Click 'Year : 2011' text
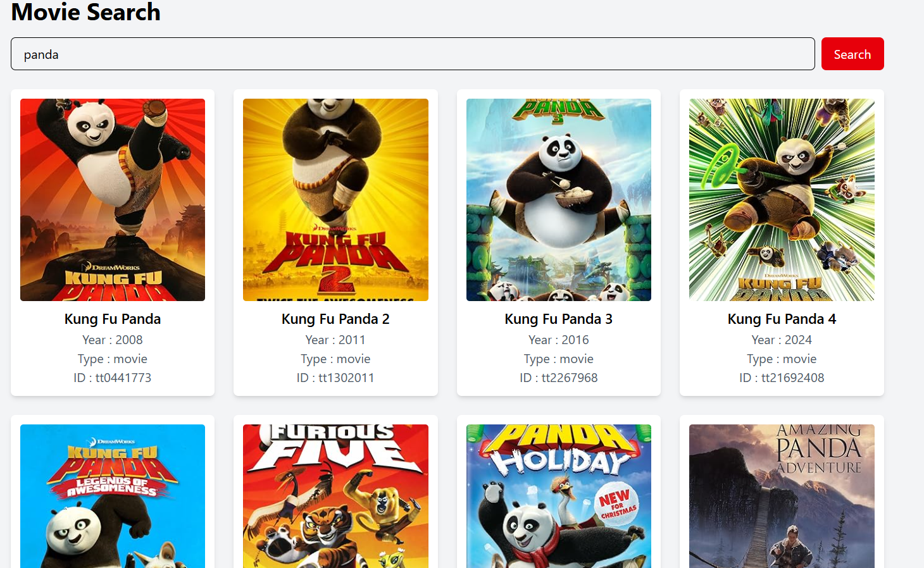Image resolution: width=924 pixels, height=568 pixels. tap(335, 340)
